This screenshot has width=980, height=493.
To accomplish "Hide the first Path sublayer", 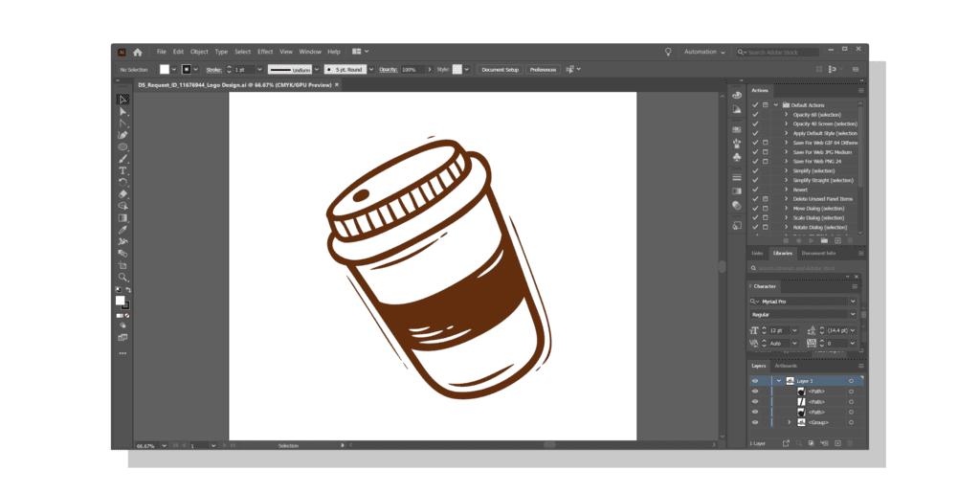I will pos(755,392).
